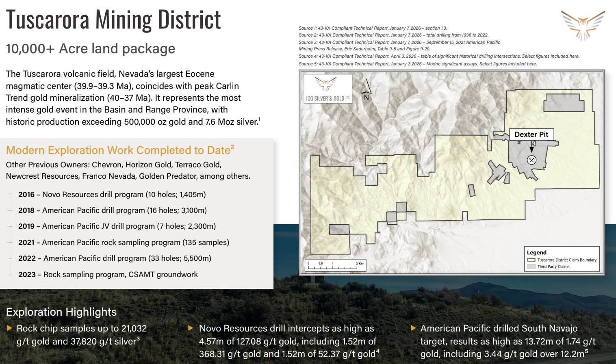Image resolution: width=616 pixels, height=364 pixels.
Task: Select the '2019 – American Pacific JV drill program' row
Action: (x=117, y=226)
